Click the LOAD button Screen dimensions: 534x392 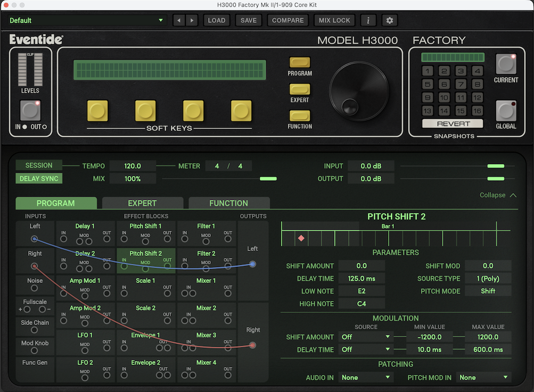pyautogui.click(x=217, y=20)
